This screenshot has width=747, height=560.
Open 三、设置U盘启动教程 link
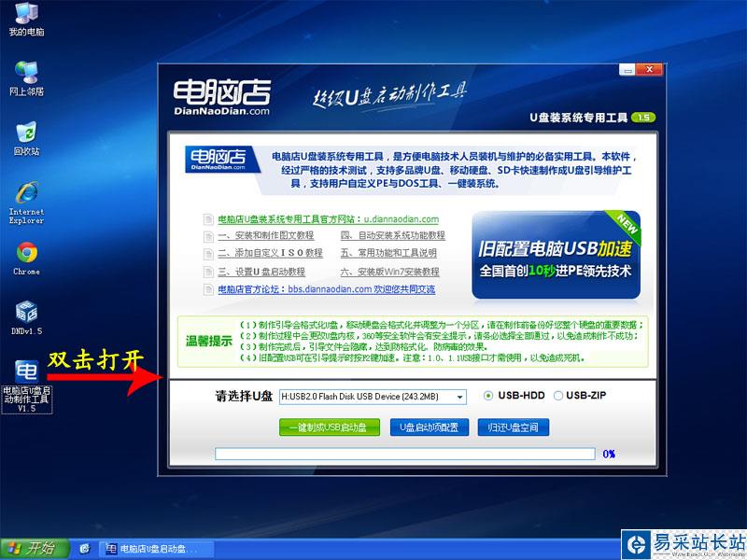261,272
